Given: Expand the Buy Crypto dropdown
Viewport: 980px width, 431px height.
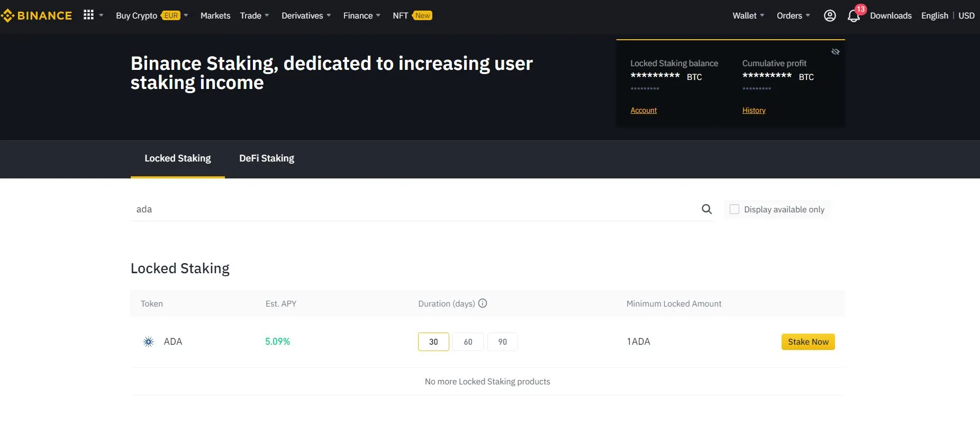Looking at the screenshot, I should coord(151,16).
